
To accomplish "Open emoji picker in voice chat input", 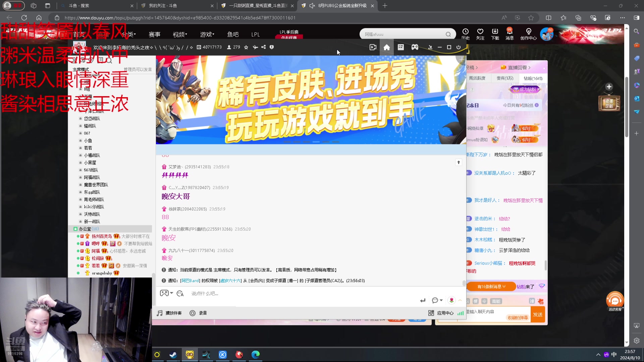I will coord(180,294).
